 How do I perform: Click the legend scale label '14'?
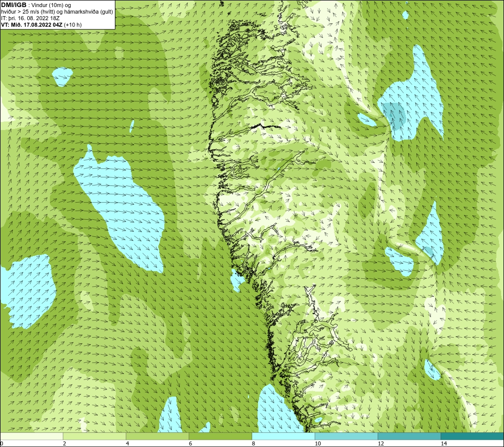point(444,443)
